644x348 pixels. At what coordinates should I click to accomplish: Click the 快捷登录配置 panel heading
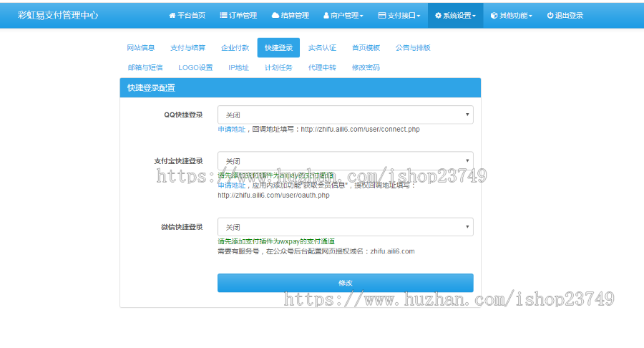tap(151, 87)
